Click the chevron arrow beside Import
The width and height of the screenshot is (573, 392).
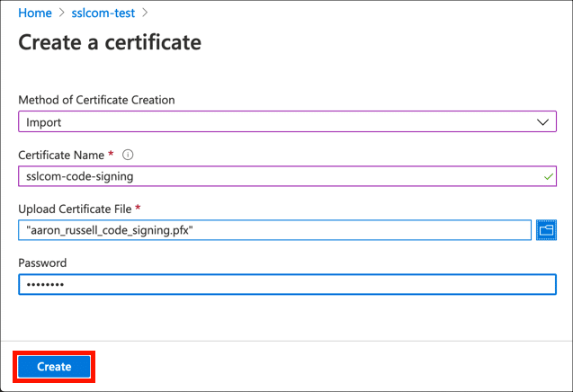coord(542,122)
